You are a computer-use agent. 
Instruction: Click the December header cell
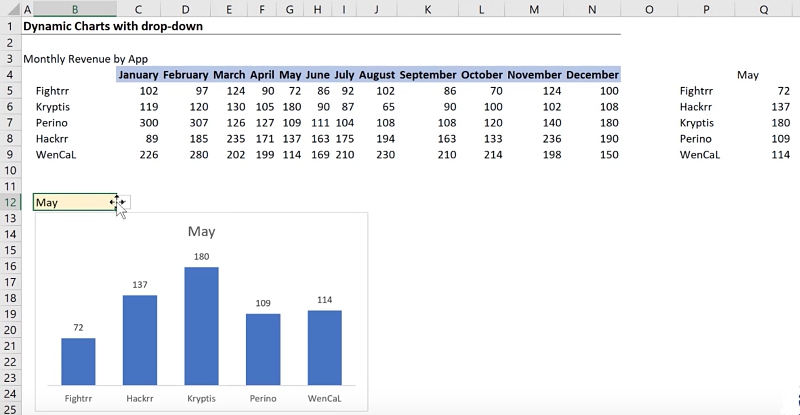tap(592, 75)
